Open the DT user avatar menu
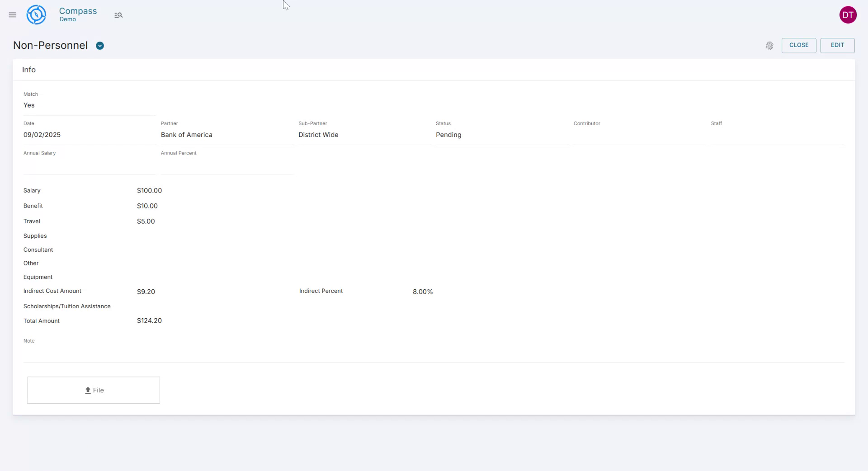The image size is (868, 471). (849, 14)
